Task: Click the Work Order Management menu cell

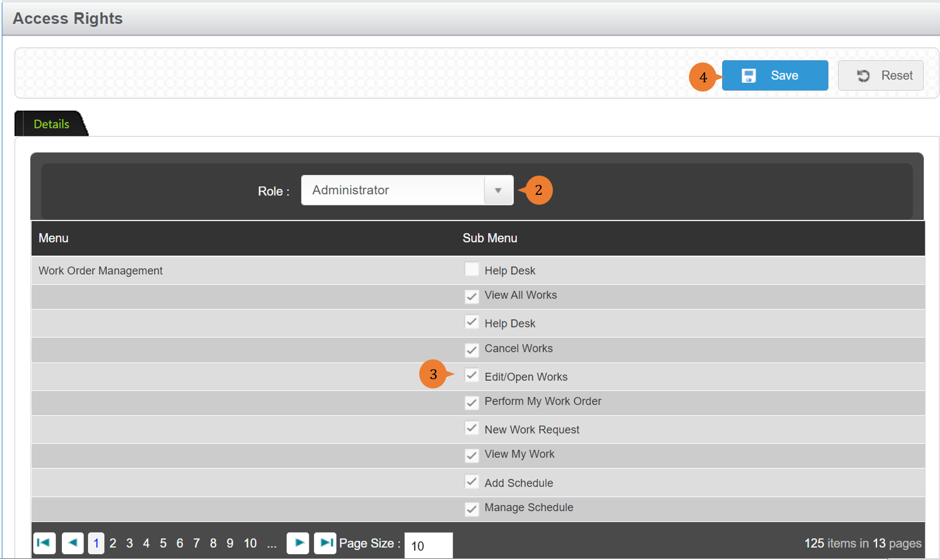Action: click(x=100, y=271)
